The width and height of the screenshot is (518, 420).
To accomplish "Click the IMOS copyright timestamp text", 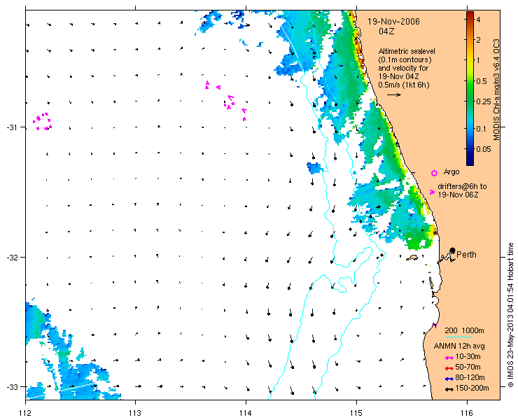I will 511,315.
